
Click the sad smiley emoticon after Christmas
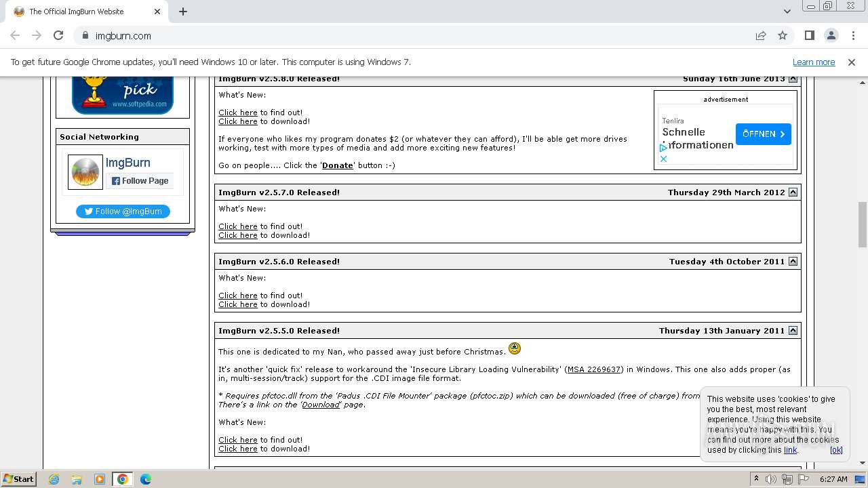515,348
